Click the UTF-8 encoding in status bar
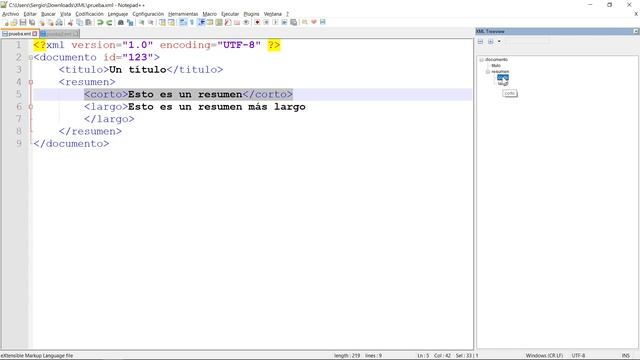The image size is (640, 360). [578, 356]
